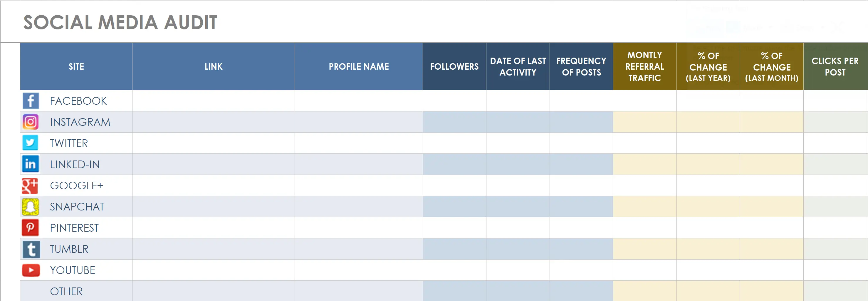Click the MONTLY REFERRAL TRAFFIC header
The height and width of the screenshot is (301, 868).
point(644,66)
